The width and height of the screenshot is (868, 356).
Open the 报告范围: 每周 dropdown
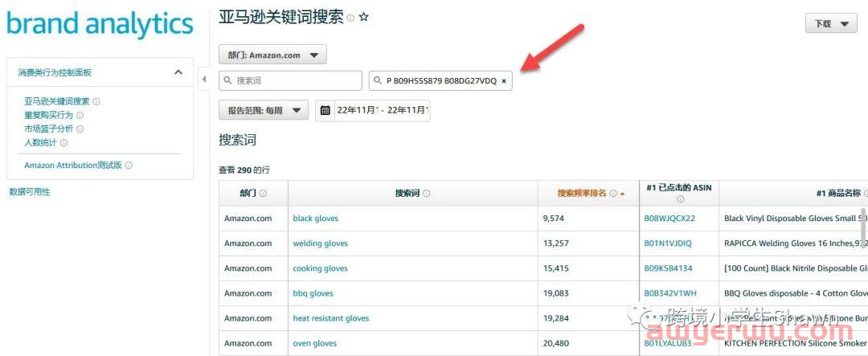click(x=264, y=110)
